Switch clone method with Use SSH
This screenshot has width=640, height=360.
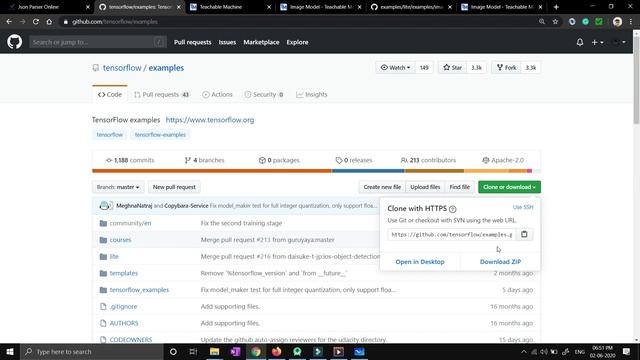click(523, 207)
